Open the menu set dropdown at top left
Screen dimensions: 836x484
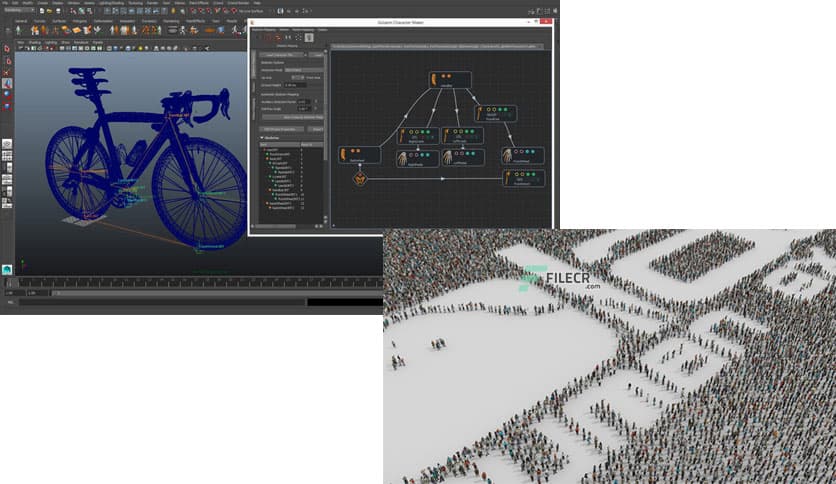pos(16,12)
